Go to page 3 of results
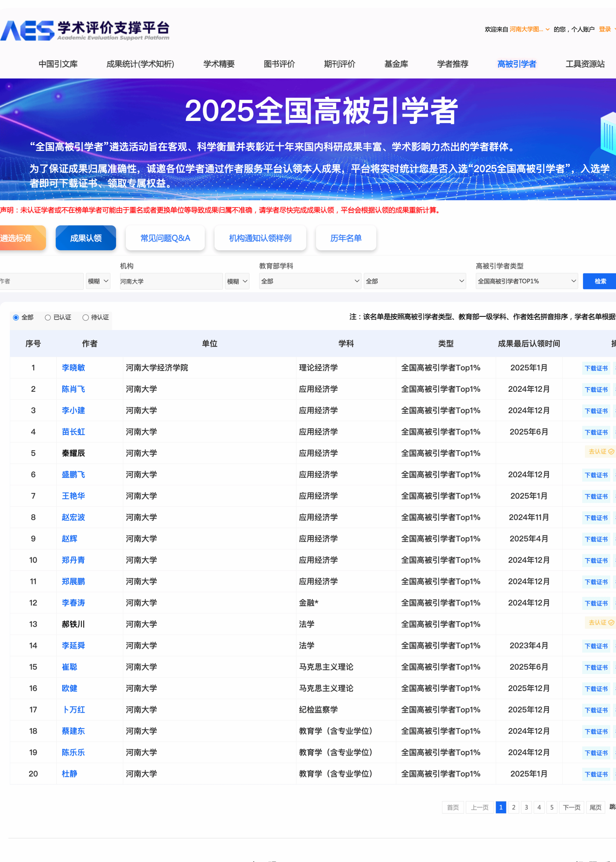This screenshot has height=862, width=616. point(526,807)
